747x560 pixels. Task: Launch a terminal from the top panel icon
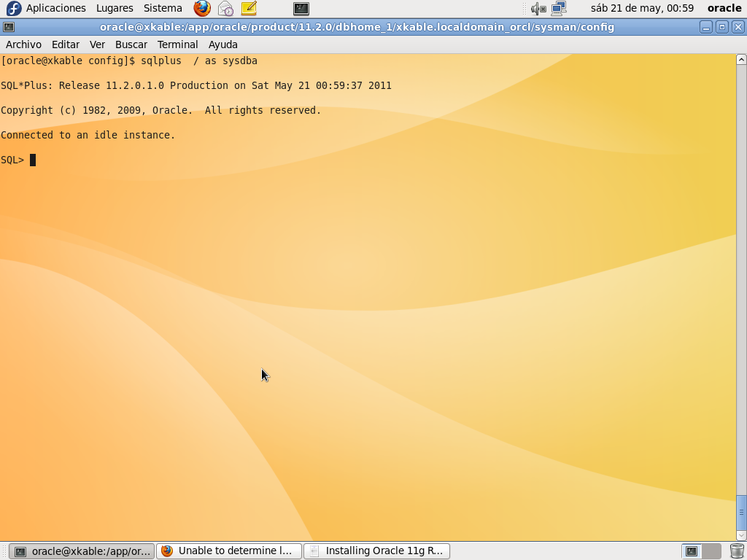pos(301,8)
